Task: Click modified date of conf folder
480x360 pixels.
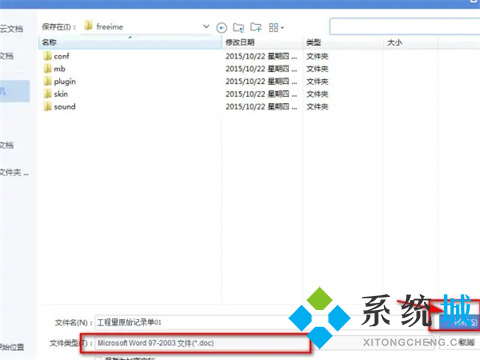Action: (261, 56)
